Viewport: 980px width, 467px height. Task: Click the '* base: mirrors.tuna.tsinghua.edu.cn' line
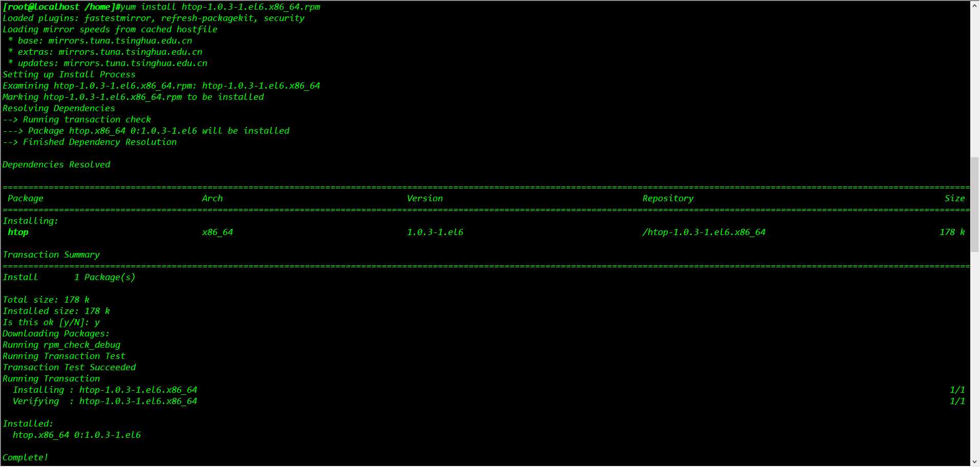pos(100,40)
